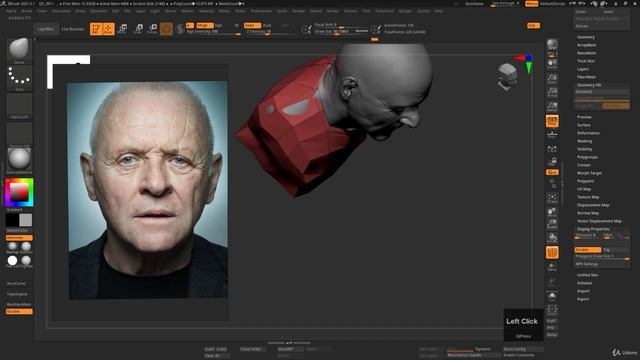Click the SPix control under the BPR icon
Image resolution: width=640 pixels, height=360 pixels.
(x=552, y=53)
